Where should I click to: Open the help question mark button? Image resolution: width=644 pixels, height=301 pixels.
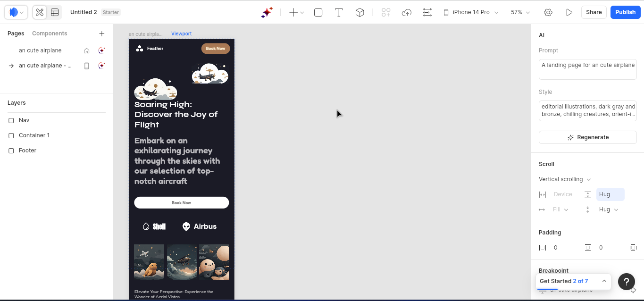pos(627,282)
